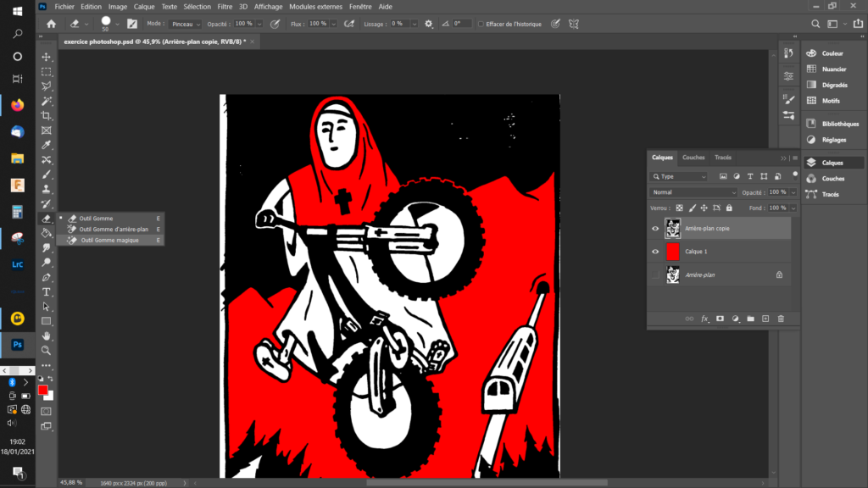Select the Frame tool
Image resolution: width=868 pixels, height=488 pixels.
tap(47, 130)
